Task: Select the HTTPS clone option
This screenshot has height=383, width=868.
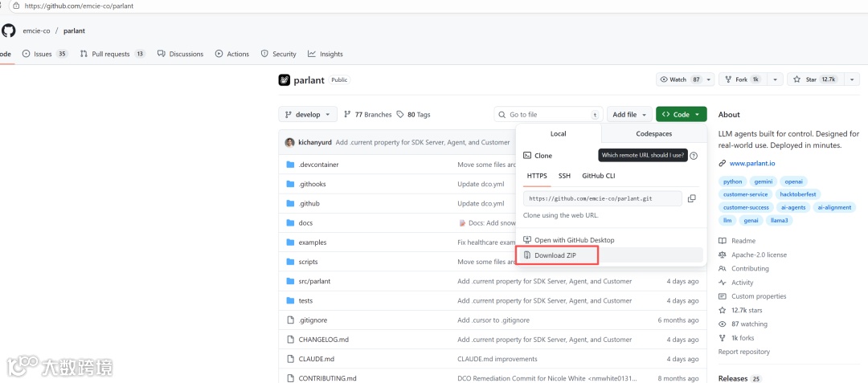Action: click(537, 177)
